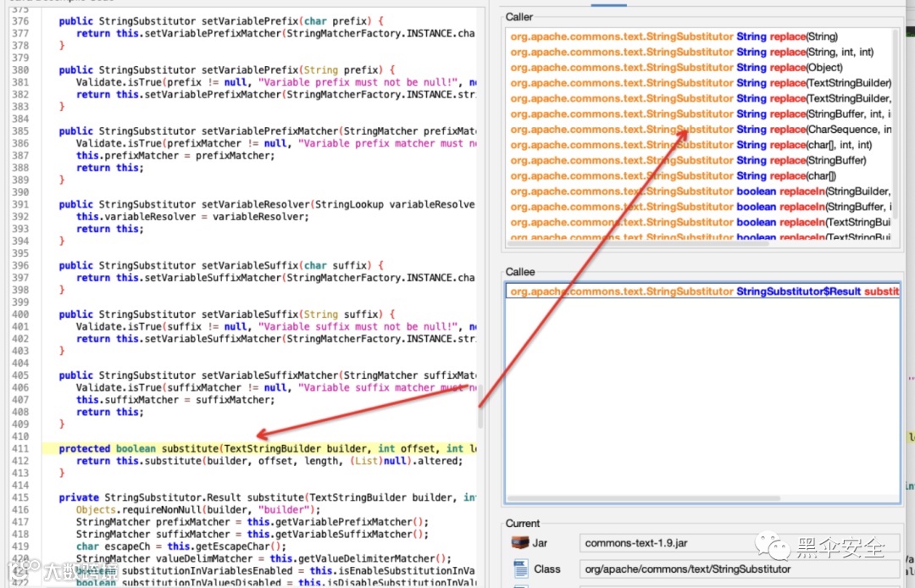Select caller replace(StringBuffer, int, ...) entry
Screen dimensions: 915x588
pyautogui.click(x=701, y=114)
